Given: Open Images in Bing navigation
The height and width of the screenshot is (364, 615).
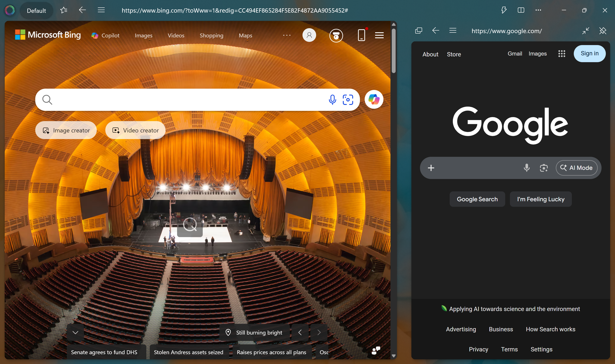Looking at the screenshot, I should pyautogui.click(x=144, y=35).
